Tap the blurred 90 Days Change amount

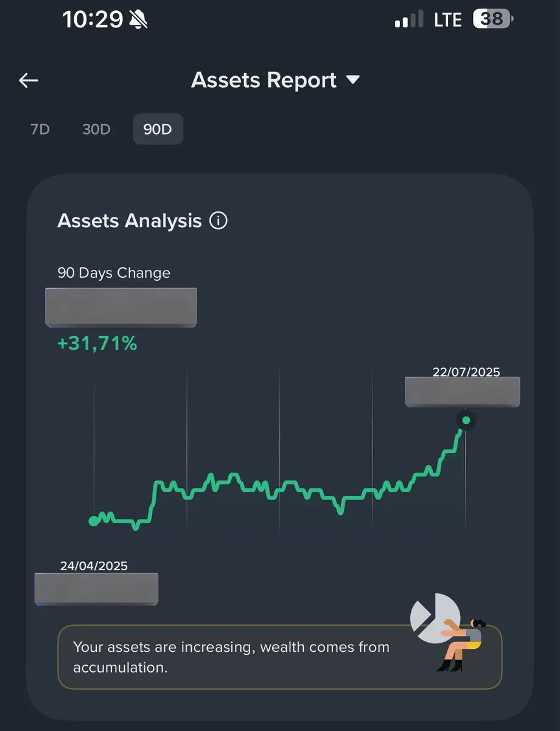click(121, 308)
